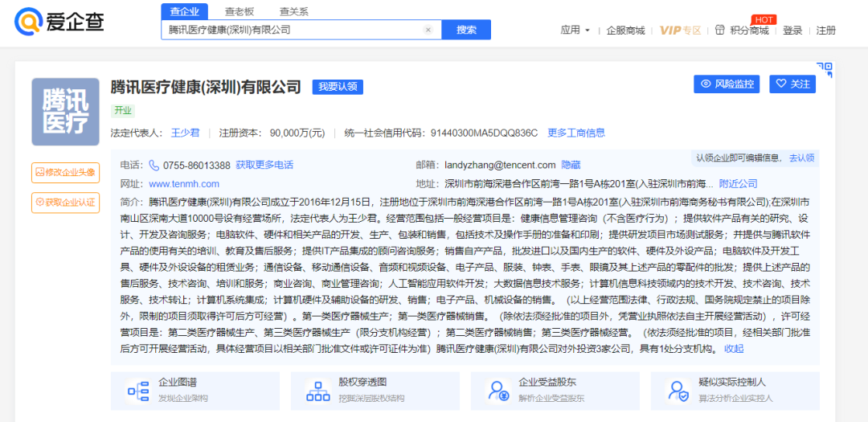This screenshot has height=422, width=868.
Task: Click the 企业受益股东 person icon
Action: [497, 391]
